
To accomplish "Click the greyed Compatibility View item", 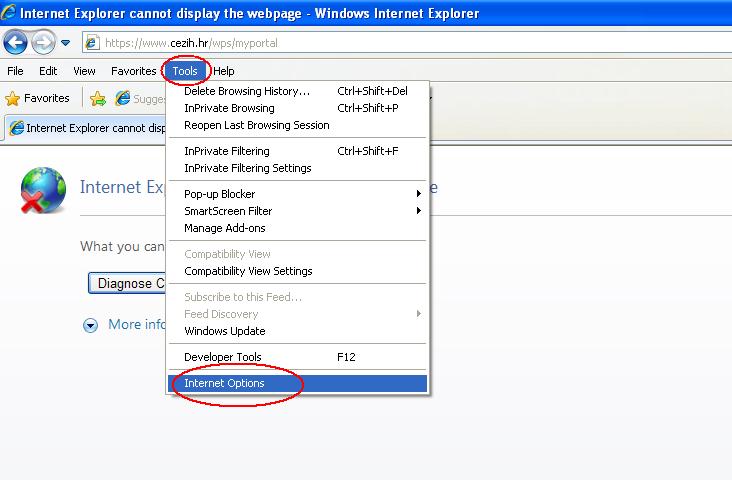I will pyautogui.click(x=297, y=254).
